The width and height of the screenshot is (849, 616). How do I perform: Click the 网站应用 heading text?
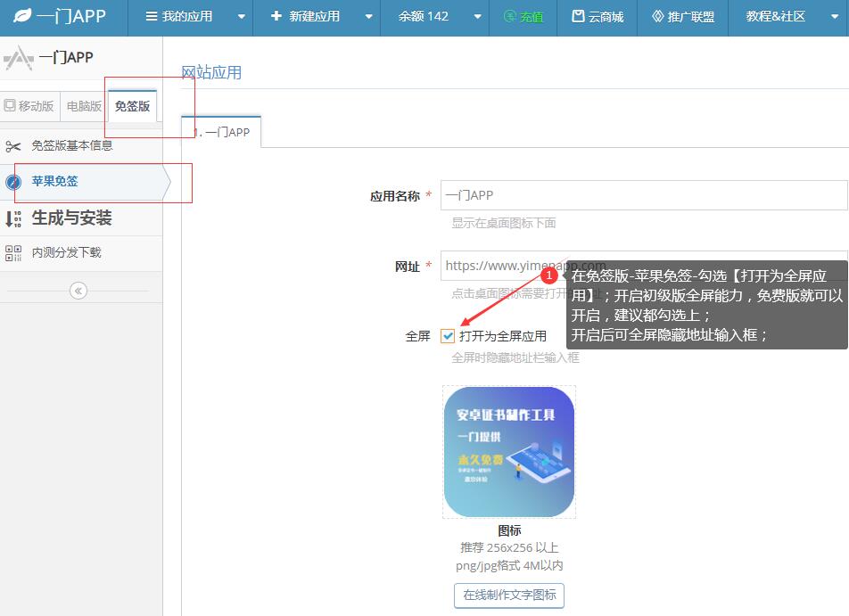[x=211, y=72]
